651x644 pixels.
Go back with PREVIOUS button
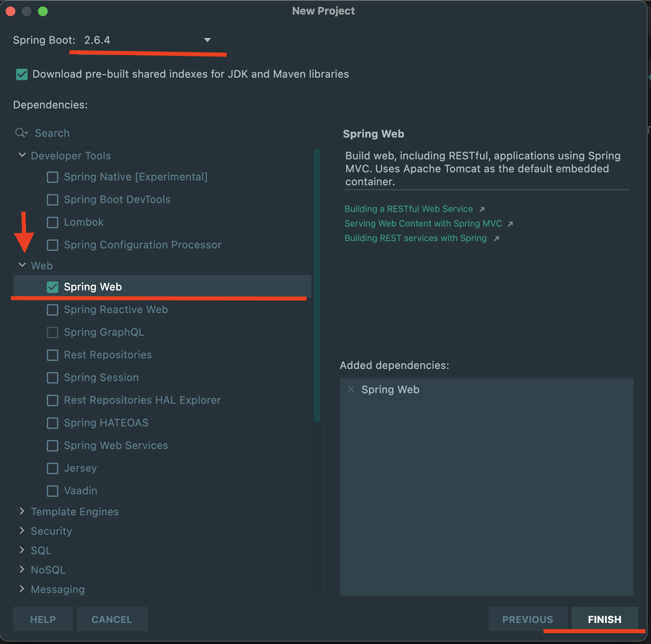[528, 619]
